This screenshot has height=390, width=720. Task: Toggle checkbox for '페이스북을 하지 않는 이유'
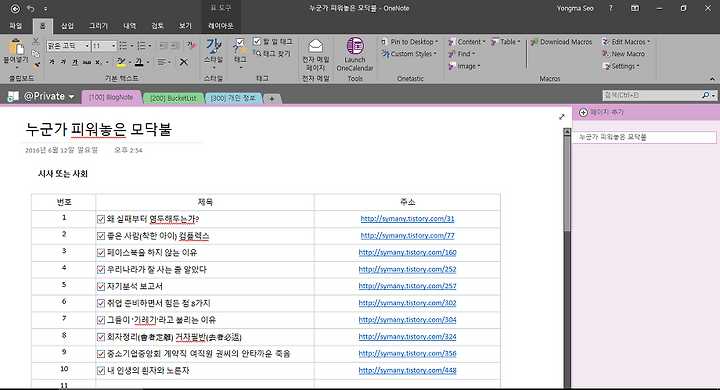point(101,253)
